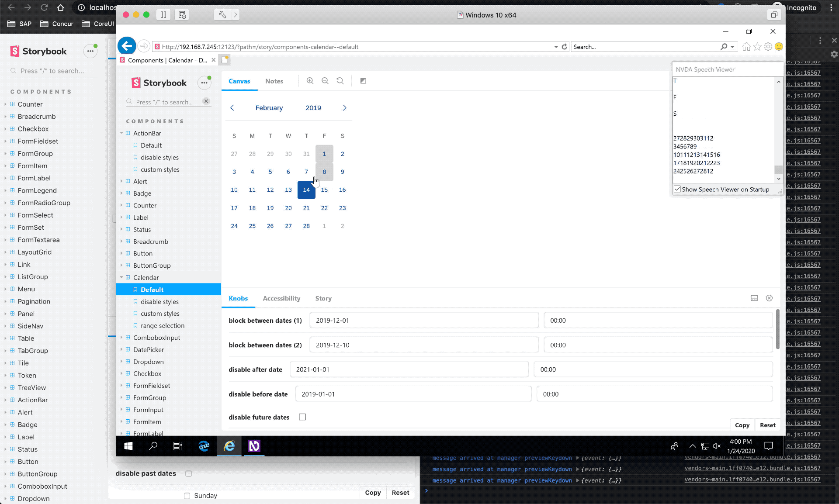Open the Knobs tab
This screenshot has width=839, height=504.
238,298
